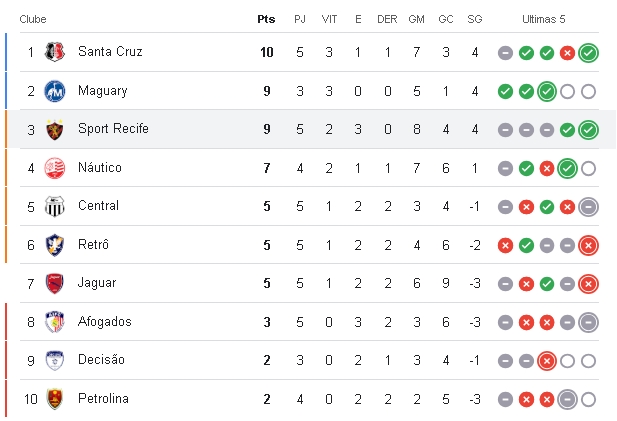Select Santa Cruz's latest win result circle

pyautogui.click(x=588, y=53)
